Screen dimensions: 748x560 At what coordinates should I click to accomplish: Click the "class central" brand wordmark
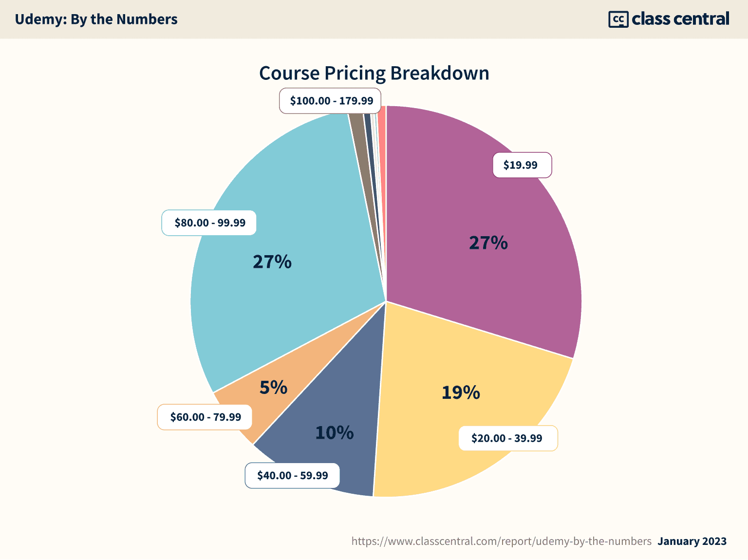680,19
